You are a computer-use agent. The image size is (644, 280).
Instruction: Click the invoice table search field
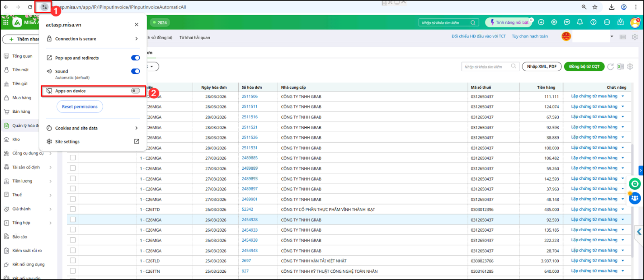click(487, 66)
